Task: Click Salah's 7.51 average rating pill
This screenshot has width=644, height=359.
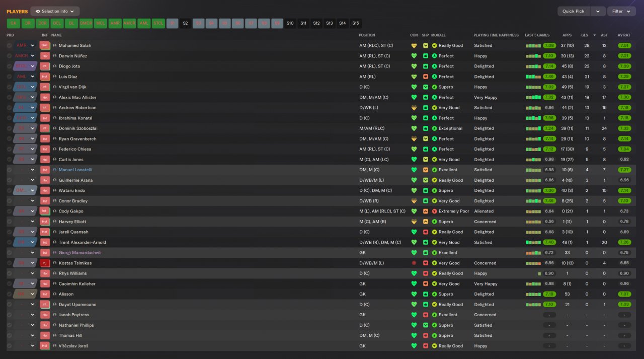Action: [624, 45]
